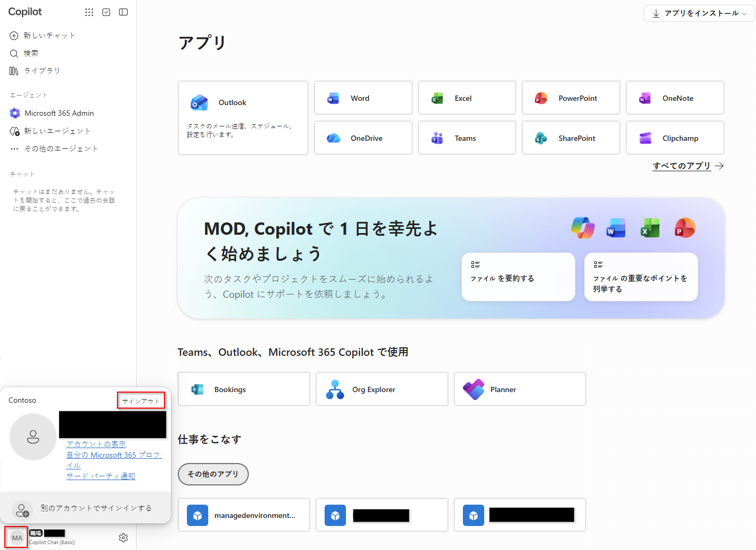The height and width of the screenshot is (550, 756).
Task: Start a new chat (新しいチャット)
Action: coord(43,36)
